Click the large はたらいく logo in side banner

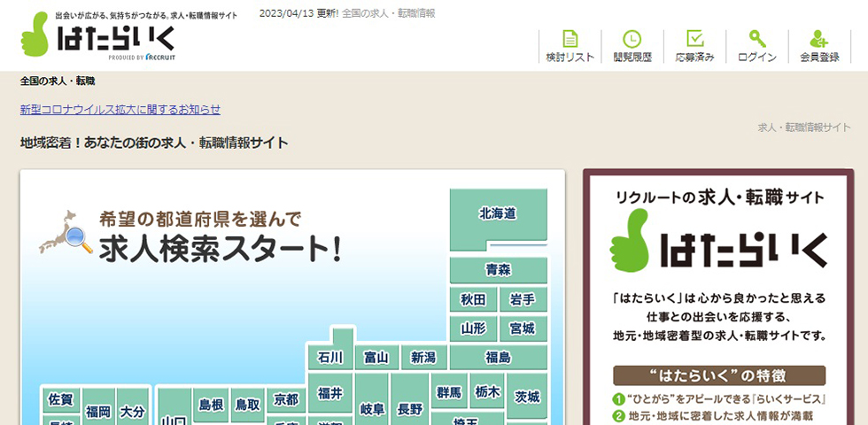pyautogui.click(x=718, y=241)
